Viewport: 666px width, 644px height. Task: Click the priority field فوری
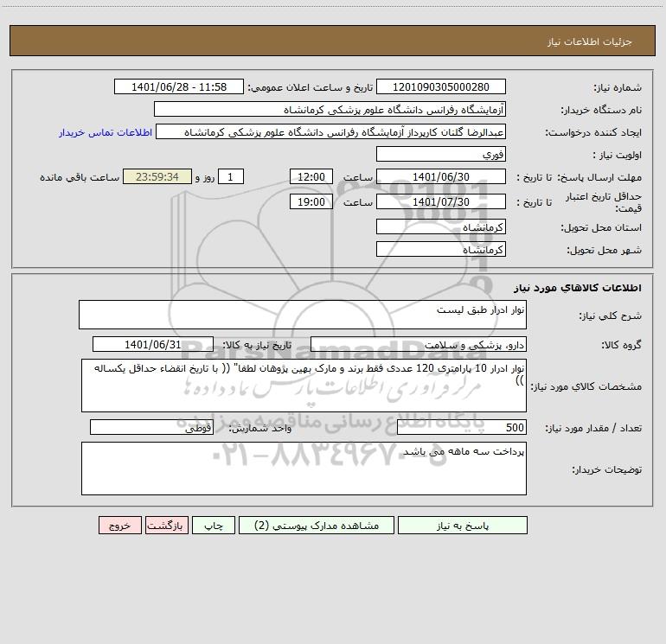pyautogui.click(x=441, y=154)
